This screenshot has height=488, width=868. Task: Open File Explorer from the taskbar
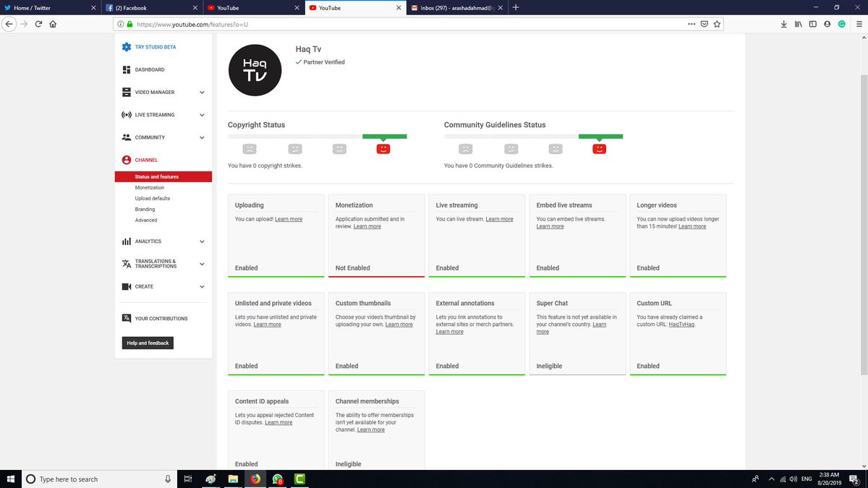(x=233, y=479)
